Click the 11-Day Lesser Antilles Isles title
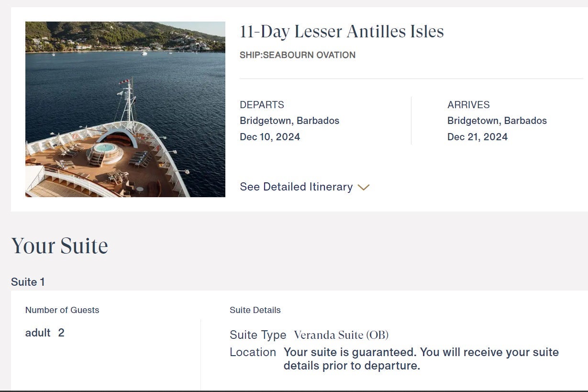The width and height of the screenshot is (588, 392). [x=342, y=32]
